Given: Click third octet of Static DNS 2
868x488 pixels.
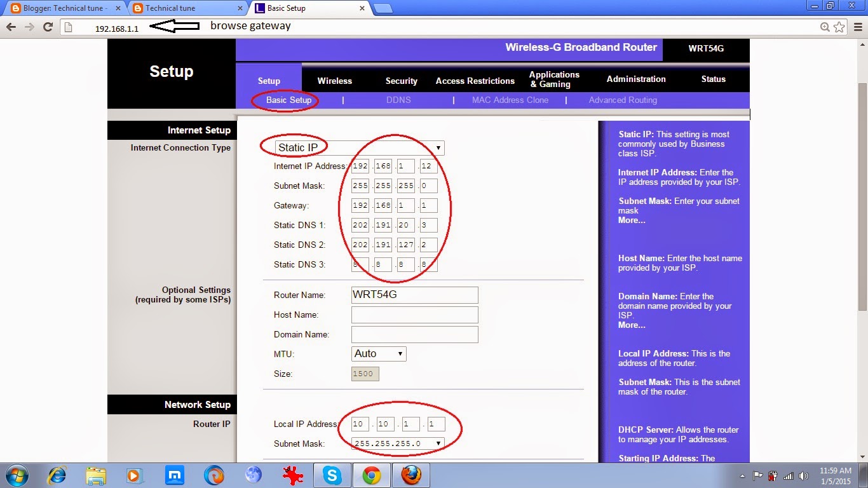Looking at the screenshot, I should click(x=406, y=245).
